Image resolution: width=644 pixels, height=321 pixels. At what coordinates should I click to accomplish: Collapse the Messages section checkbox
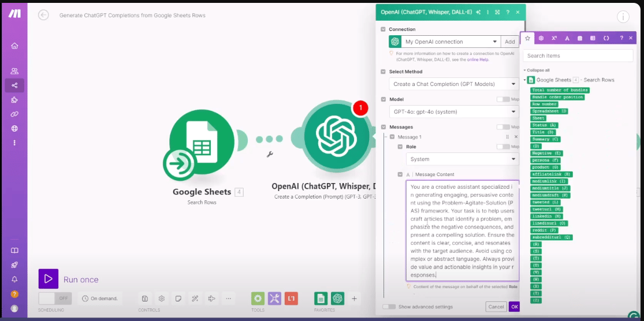[x=383, y=127]
